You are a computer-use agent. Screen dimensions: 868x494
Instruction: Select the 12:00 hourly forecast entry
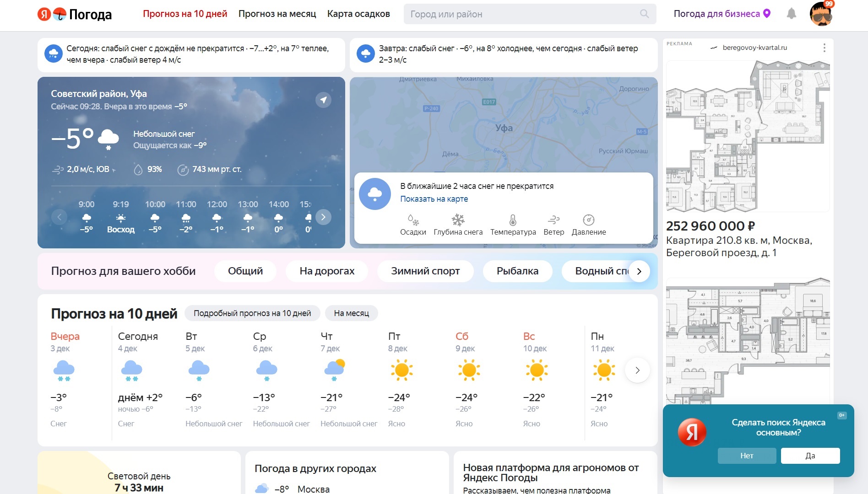point(217,217)
